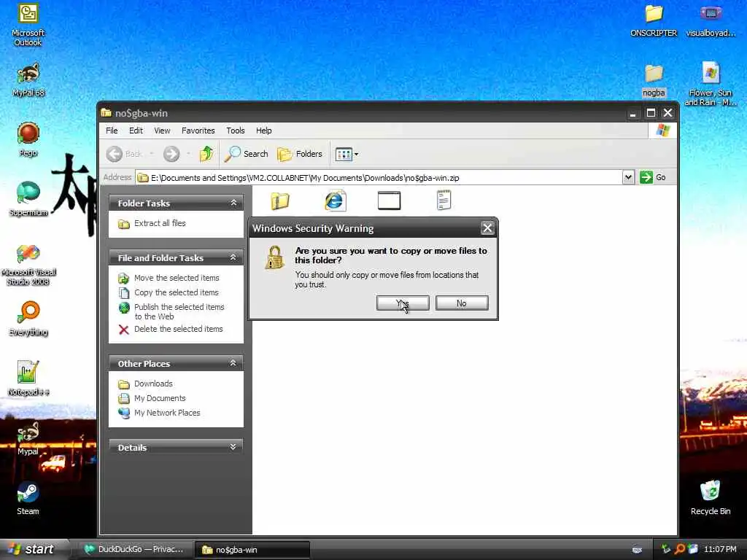
Task: Close the Windows Security Warning dialog
Action: [487, 228]
